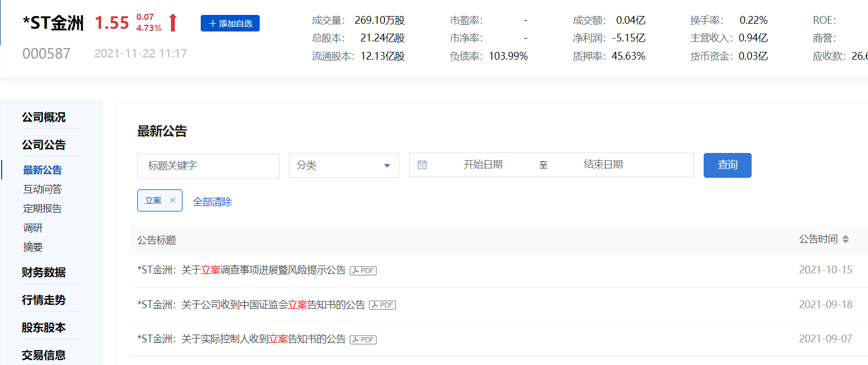Click the stock price 1.55
868x365 pixels.
[111, 23]
